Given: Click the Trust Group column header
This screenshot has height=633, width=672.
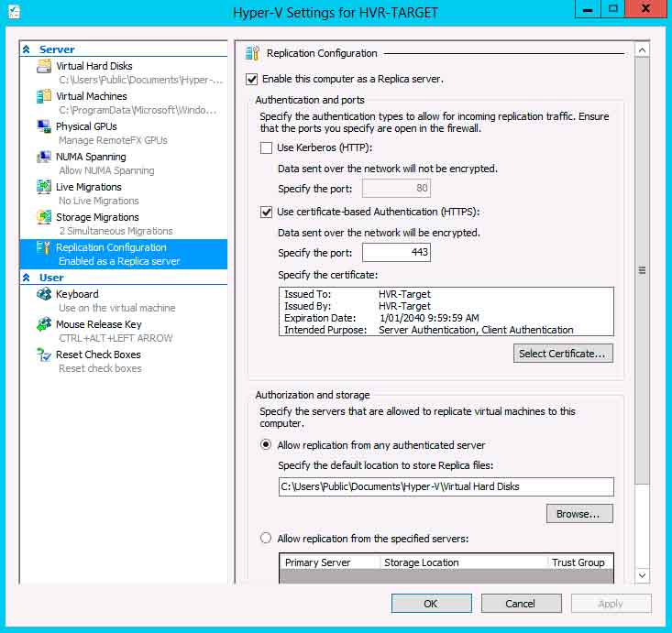Looking at the screenshot, I should click(580, 562).
